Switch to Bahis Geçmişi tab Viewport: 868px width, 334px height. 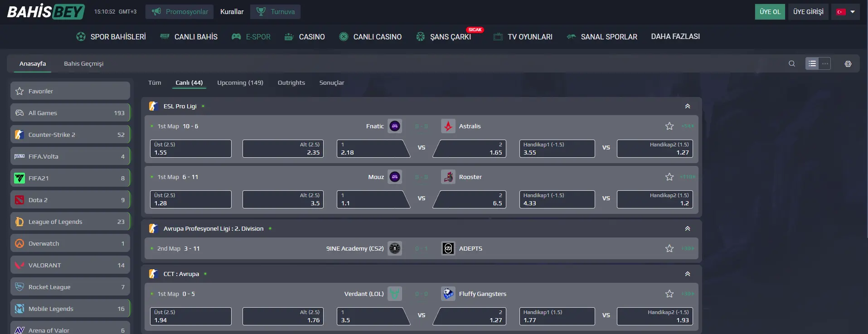[83, 63]
